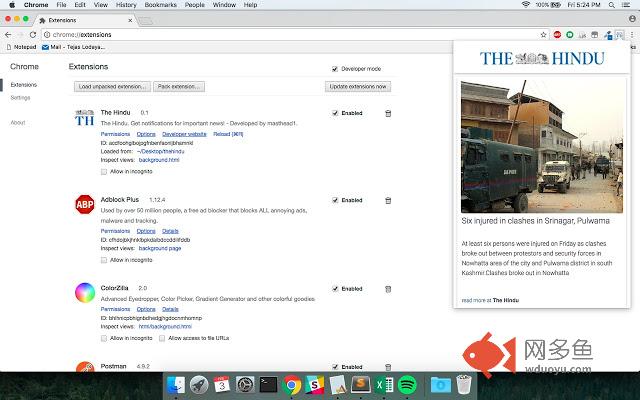Bookmark this page with the star icon
This screenshot has height=400, width=640.
[x=544, y=34]
